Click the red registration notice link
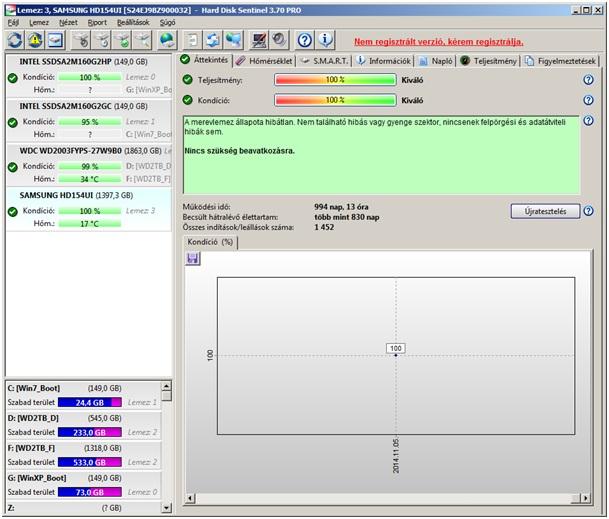The height and width of the screenshot is (519, 609). coord(437,42)
